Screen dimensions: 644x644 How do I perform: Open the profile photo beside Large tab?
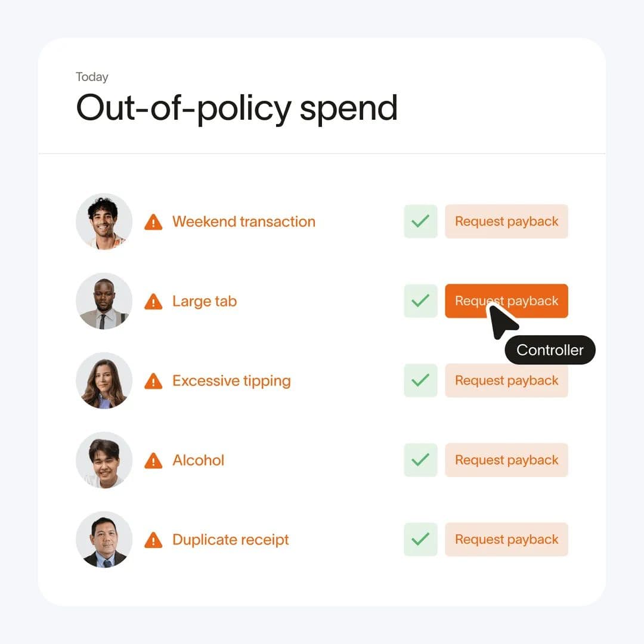click(104, 301)
